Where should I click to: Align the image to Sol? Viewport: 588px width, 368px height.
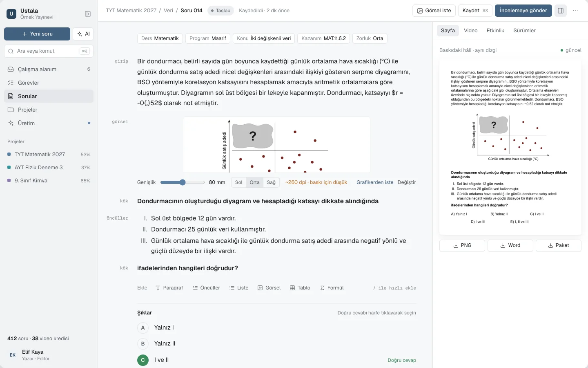pos(239,182)
